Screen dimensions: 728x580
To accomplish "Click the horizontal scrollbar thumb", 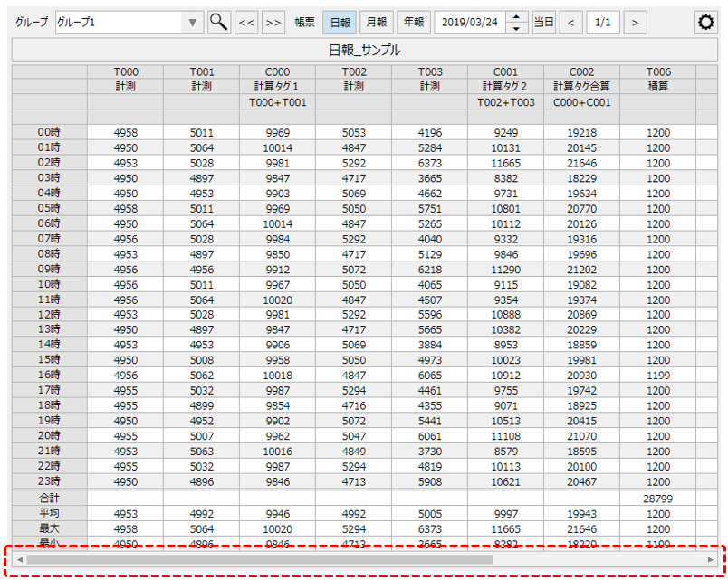I will tap(259, 560).
